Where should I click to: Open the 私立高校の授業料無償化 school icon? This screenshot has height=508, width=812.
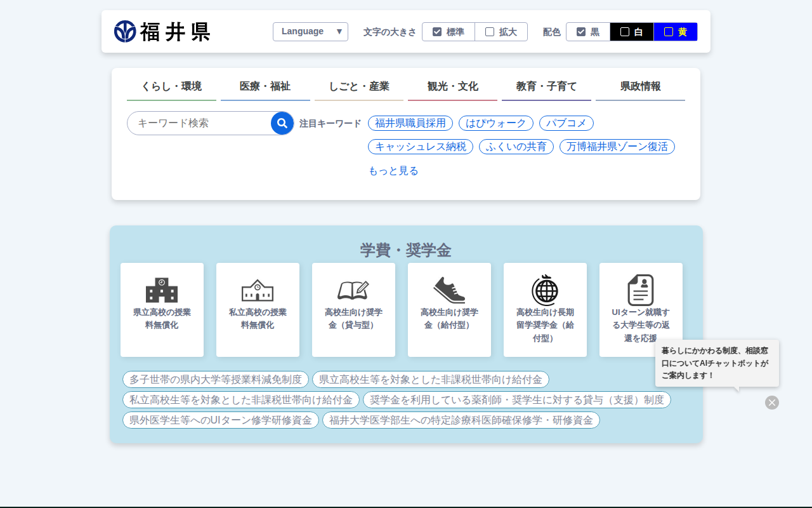(258, 291)
